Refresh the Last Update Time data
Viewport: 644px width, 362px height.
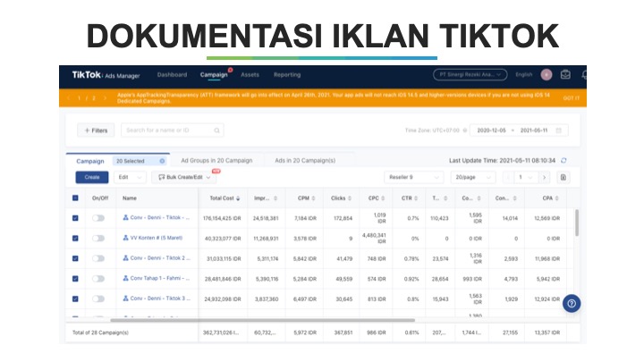[563, 161]
